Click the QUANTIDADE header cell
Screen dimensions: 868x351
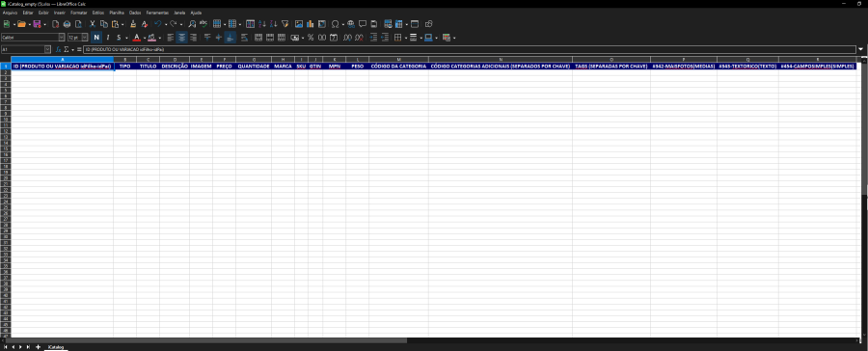[x=254, y=66]
